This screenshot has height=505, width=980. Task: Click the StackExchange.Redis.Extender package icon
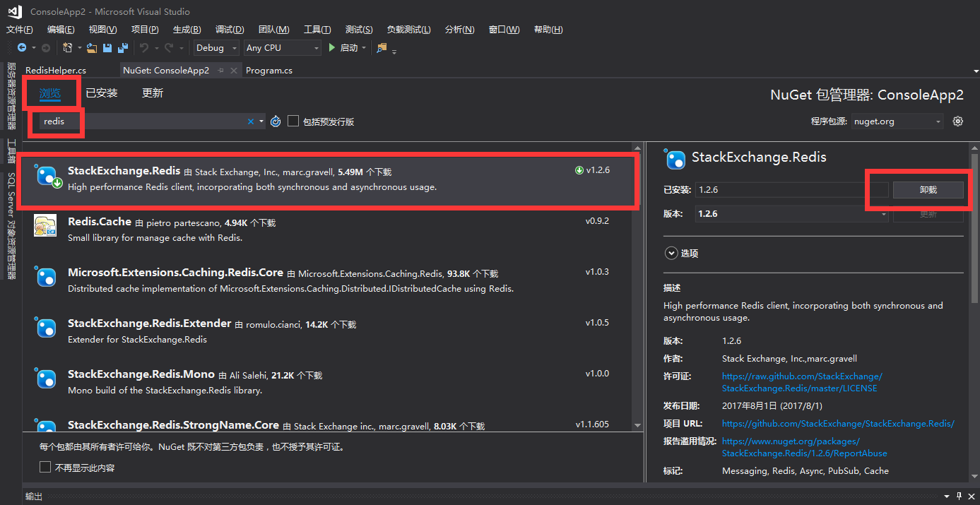(x=46, y=328)
